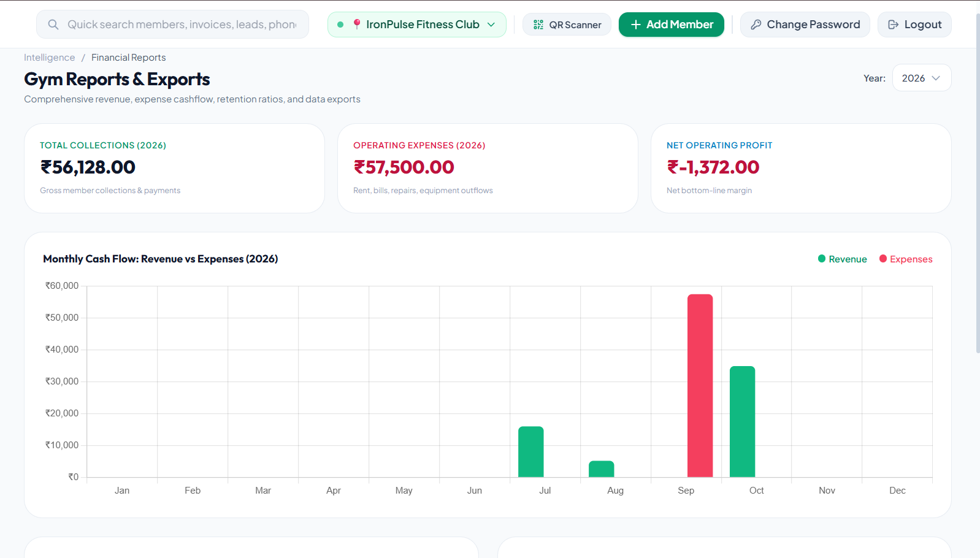The image size is (980, 558).
Task: Toggle the Expenses legend item
Action: tap(906, 259)
